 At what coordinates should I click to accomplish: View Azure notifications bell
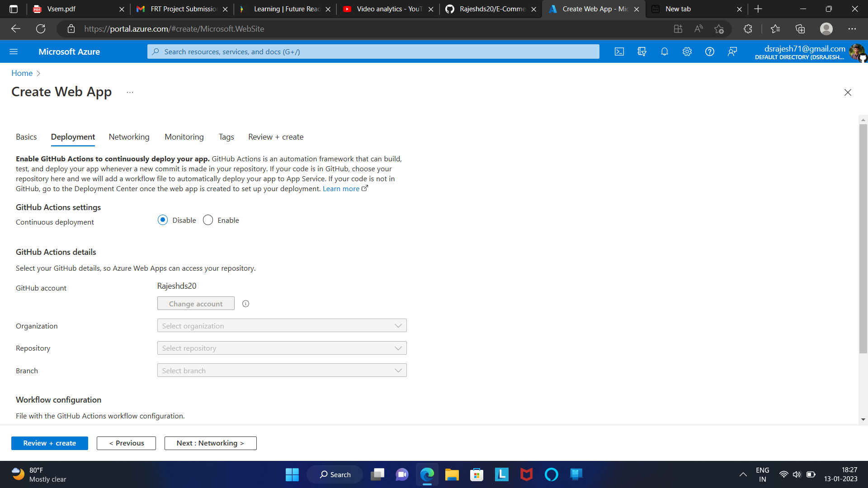click(665, 52)
